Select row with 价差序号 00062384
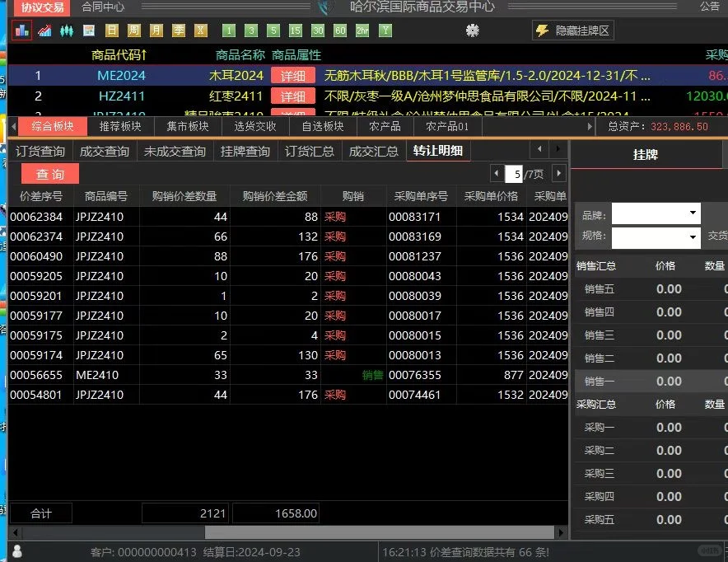Viewport: 728px width, 562px height. pos(288,217)
